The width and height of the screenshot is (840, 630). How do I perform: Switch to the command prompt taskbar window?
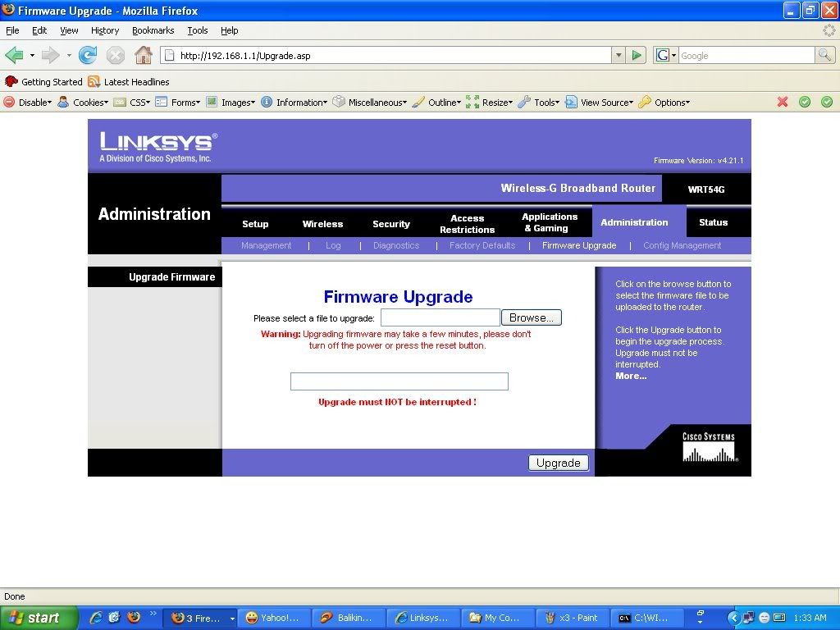point(647,618)
